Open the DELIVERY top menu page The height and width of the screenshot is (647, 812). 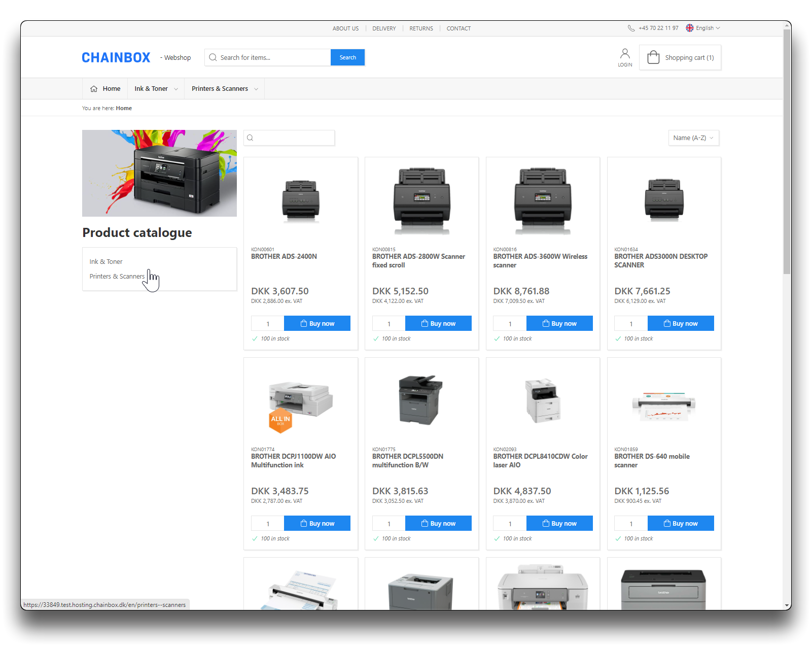(384, 28)
